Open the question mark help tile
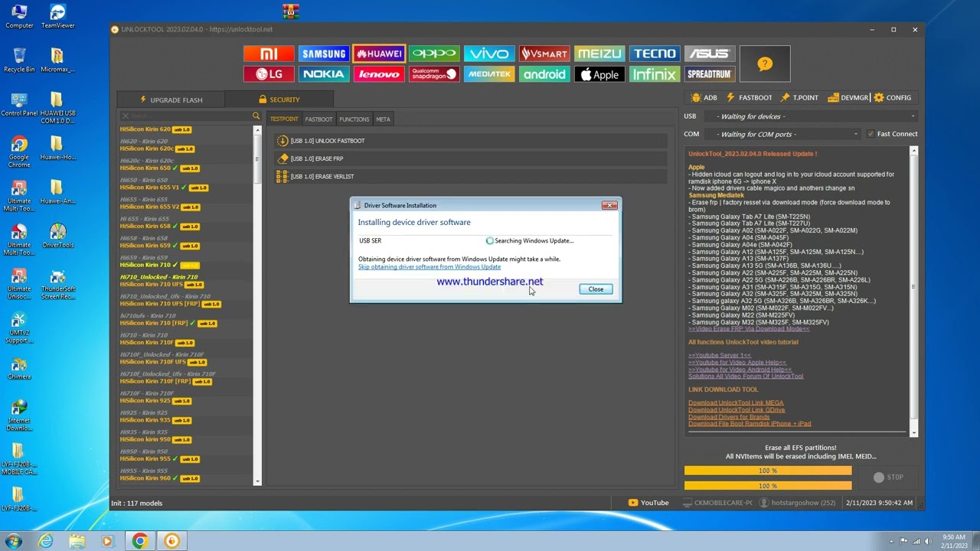 pos(765,64)
